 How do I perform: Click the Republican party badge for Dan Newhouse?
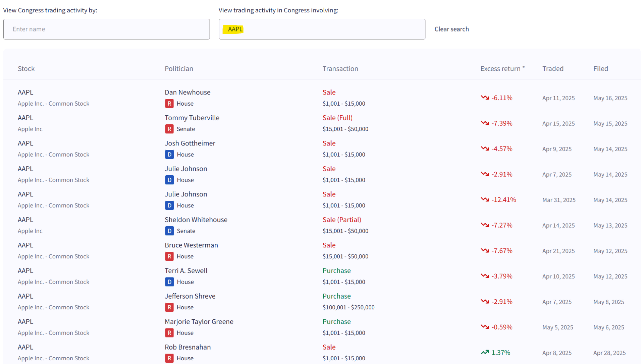[x=169, y=104]
